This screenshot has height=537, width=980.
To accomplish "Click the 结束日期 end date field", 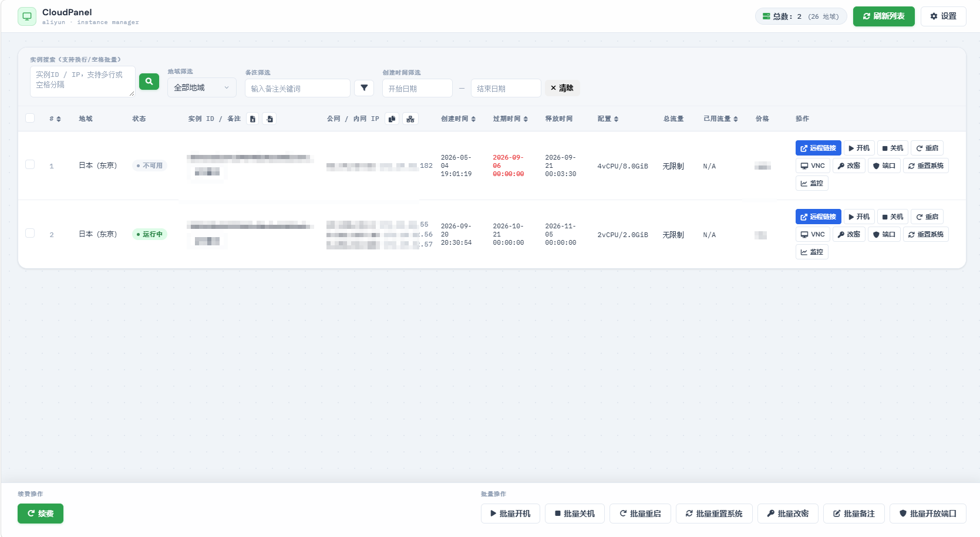I will (506, 88).
